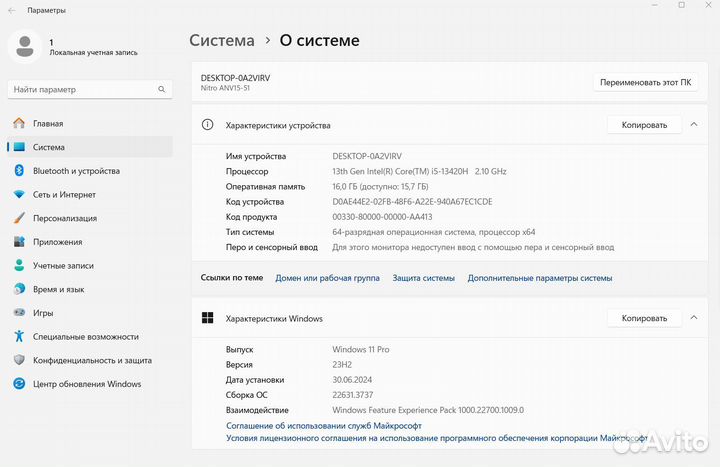720x467 pixels.
Task: Open Соглашение об использовании служб Майкрософт
Action: [324, 426]
